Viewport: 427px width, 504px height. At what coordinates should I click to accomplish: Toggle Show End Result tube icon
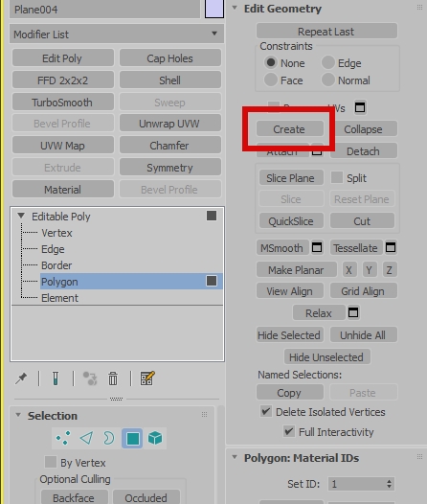pyautogui.click(x=56, y=378)
